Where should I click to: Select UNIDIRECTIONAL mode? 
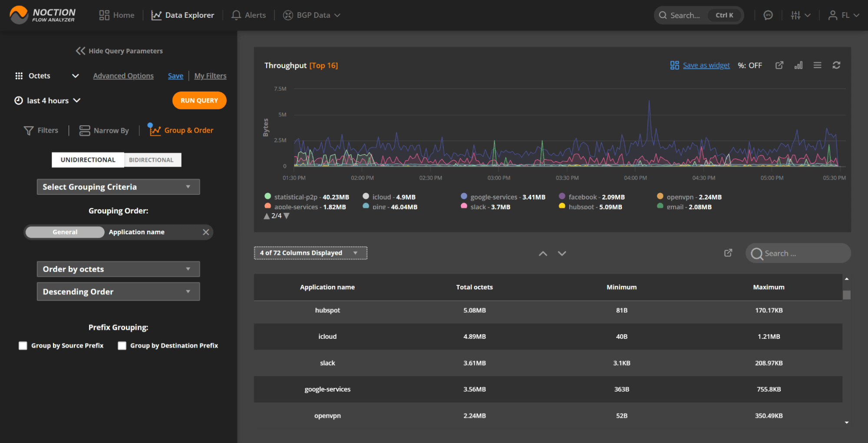point(88,160)
